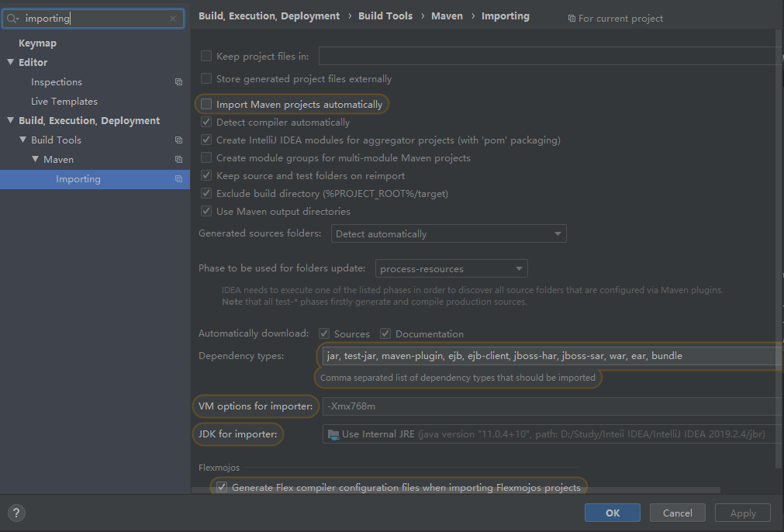Click the help question mark icon
The image size is (784, 532).
click(x=16, y=513)
